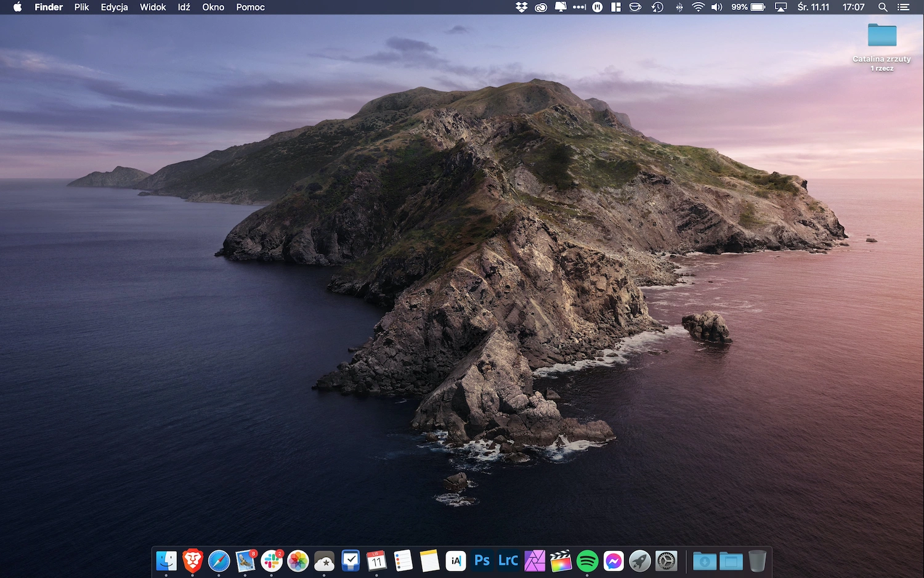Image resolution: width=924 pixels, height=578 pixels.
Task: Open the AirPlay display menu
Action: pos(781,7)
